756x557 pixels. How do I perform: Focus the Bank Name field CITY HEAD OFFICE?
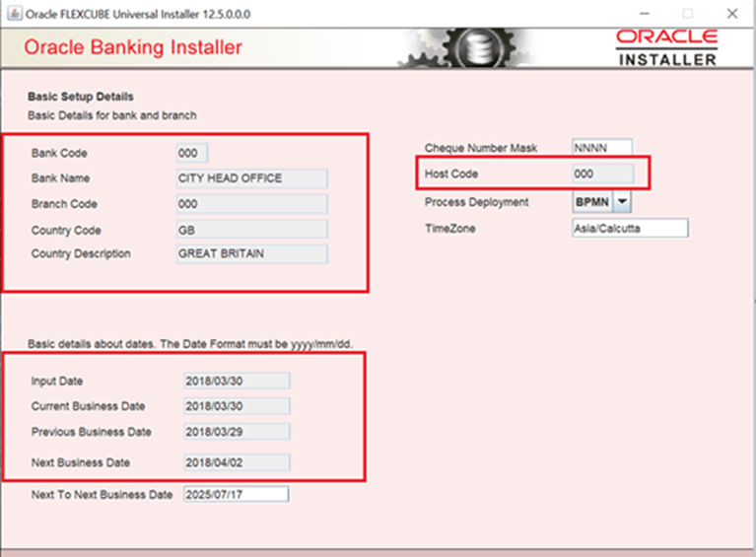pos(252,178)
